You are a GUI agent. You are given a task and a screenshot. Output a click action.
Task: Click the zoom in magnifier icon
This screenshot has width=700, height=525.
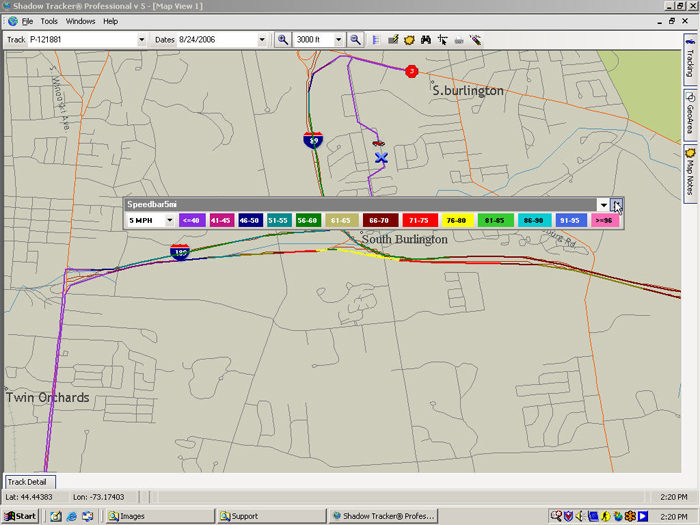click(x=283, y=40)
